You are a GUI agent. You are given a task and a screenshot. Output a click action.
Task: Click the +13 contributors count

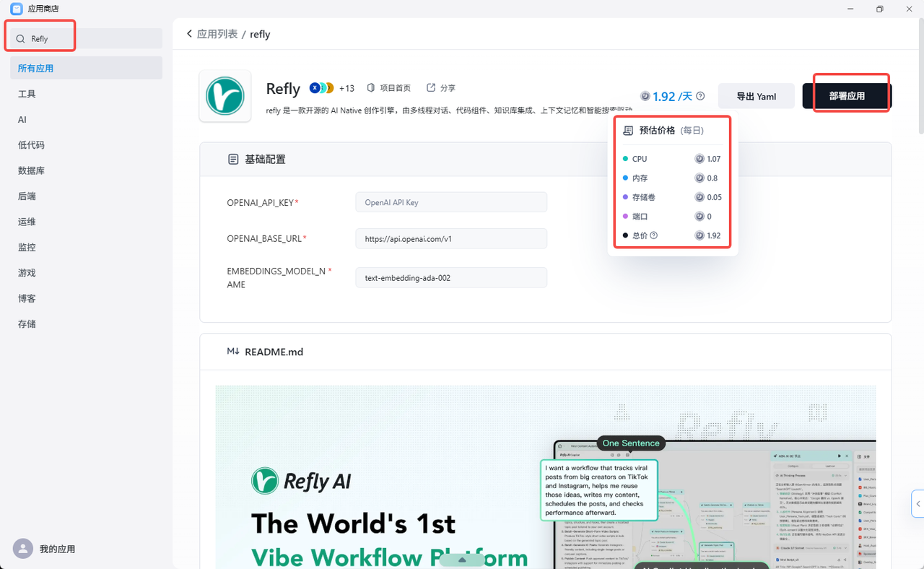coord(346,88)
